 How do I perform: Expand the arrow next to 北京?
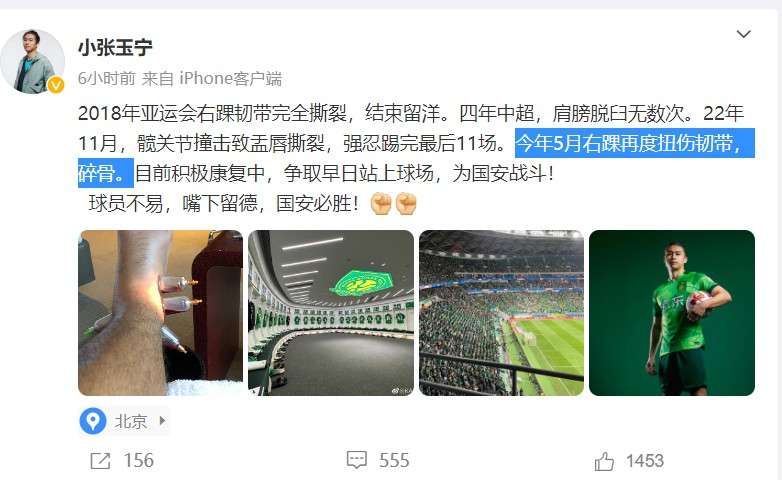tap(162, 421)
